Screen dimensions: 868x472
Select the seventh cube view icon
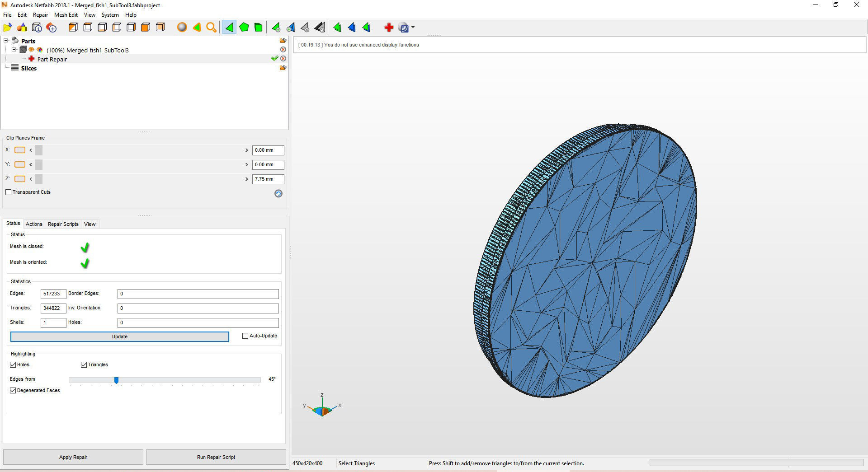click(x=160, y=28)
